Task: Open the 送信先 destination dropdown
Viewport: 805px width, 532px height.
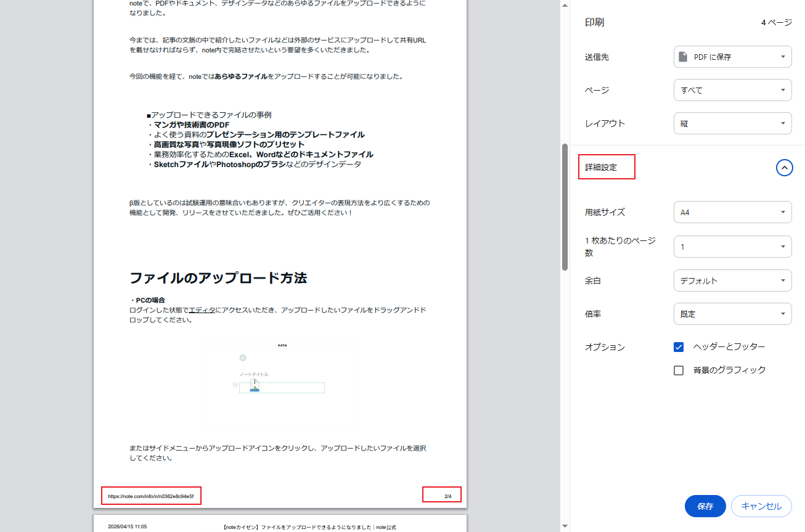Action: click(x=732, y=56)
